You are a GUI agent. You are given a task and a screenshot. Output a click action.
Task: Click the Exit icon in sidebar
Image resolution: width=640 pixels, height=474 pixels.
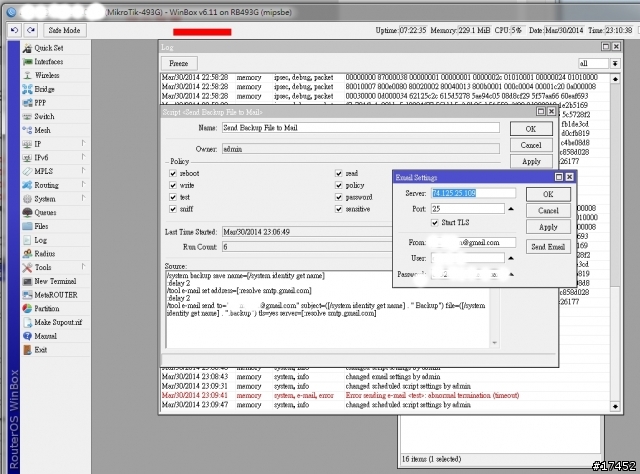pyautogui.click(x=27, y=350)
